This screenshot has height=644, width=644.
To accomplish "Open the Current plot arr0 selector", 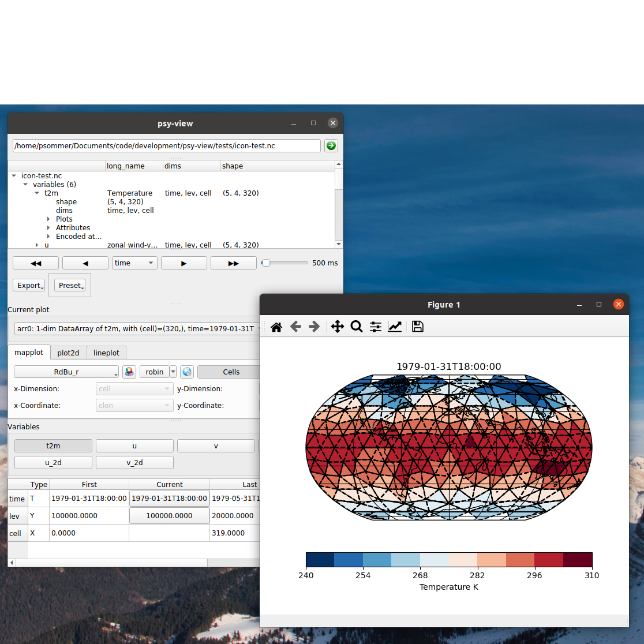I will pos(137,328).
